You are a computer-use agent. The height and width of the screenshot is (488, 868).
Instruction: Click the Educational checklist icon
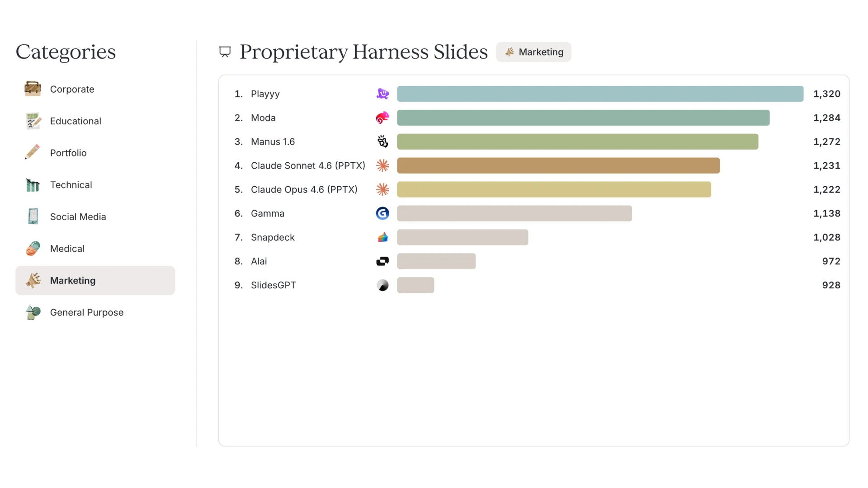[33, 121]
